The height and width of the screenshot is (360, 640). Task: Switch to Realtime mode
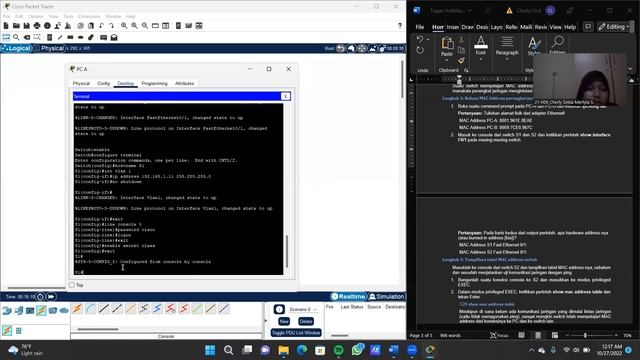click(x=348, y=297)
